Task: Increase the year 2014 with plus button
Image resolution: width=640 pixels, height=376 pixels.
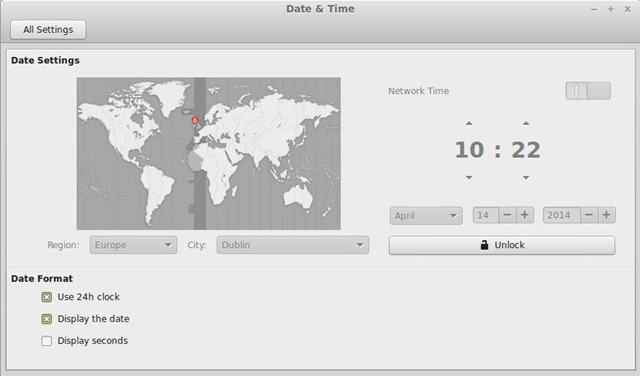Action: 607,215
